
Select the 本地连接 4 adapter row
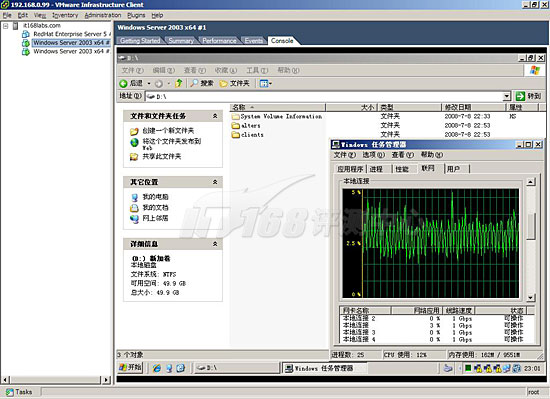coord(437,339)
